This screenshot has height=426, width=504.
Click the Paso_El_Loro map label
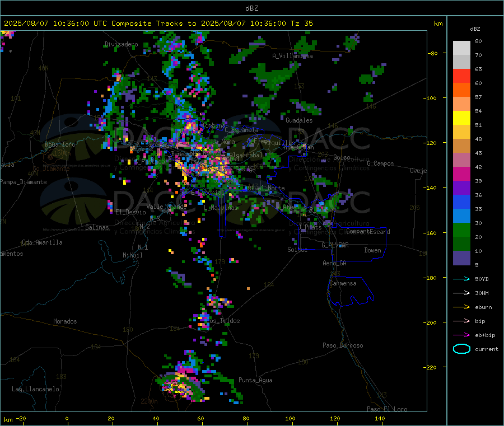387,409
